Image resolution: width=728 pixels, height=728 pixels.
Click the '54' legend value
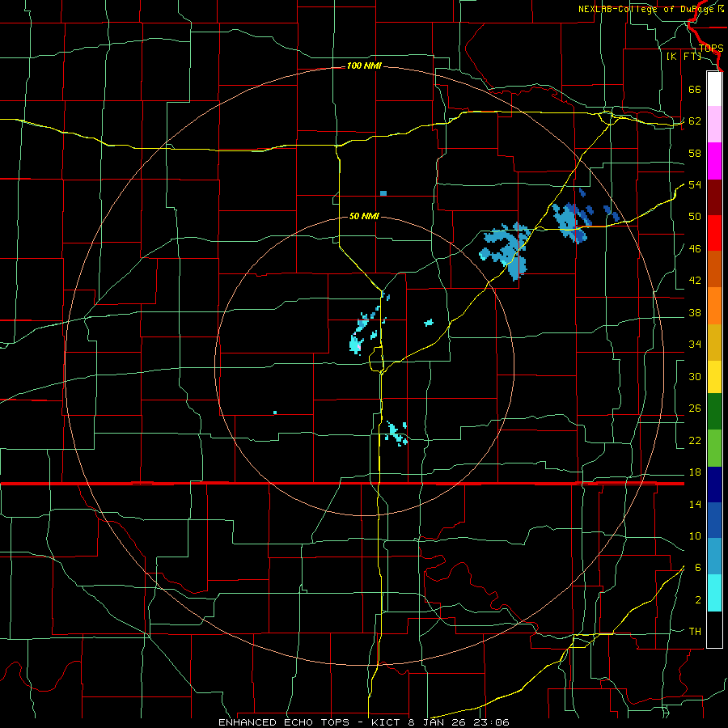(x=695, y=184)
